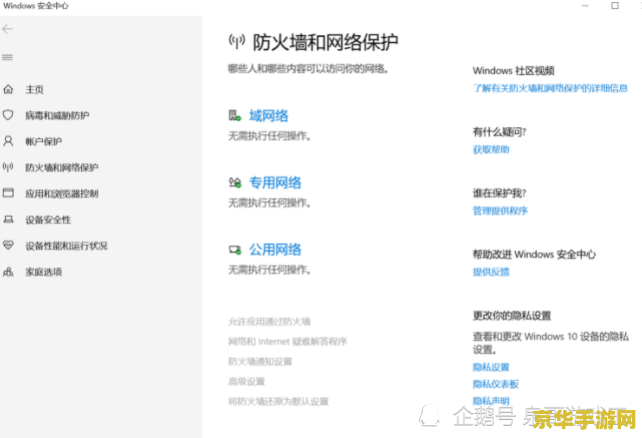Screen dimensions: 642x438
Task: Click the antenna icon in the page heading
Action: [237, 42]
